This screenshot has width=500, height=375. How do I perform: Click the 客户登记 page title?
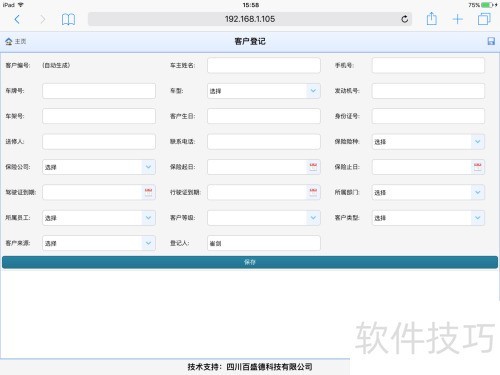pos(250,41)
